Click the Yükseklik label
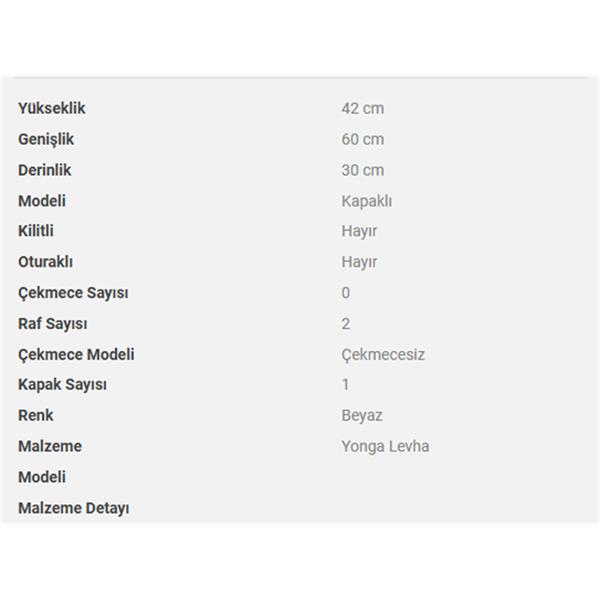600x600 pixels. [52, 108]
